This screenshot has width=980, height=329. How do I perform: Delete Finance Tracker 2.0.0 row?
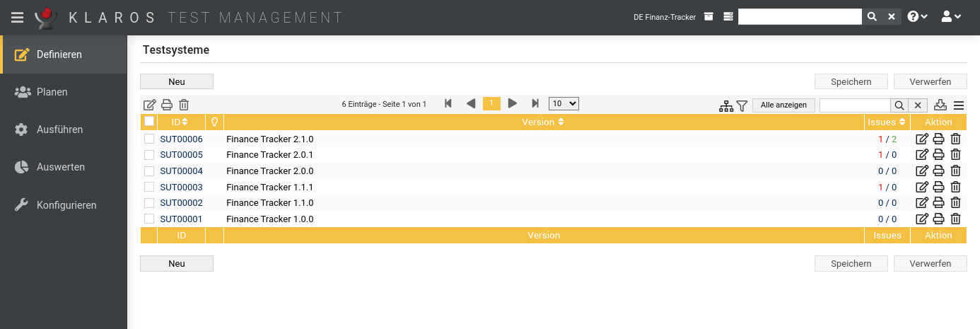click(x=955, y=171)
